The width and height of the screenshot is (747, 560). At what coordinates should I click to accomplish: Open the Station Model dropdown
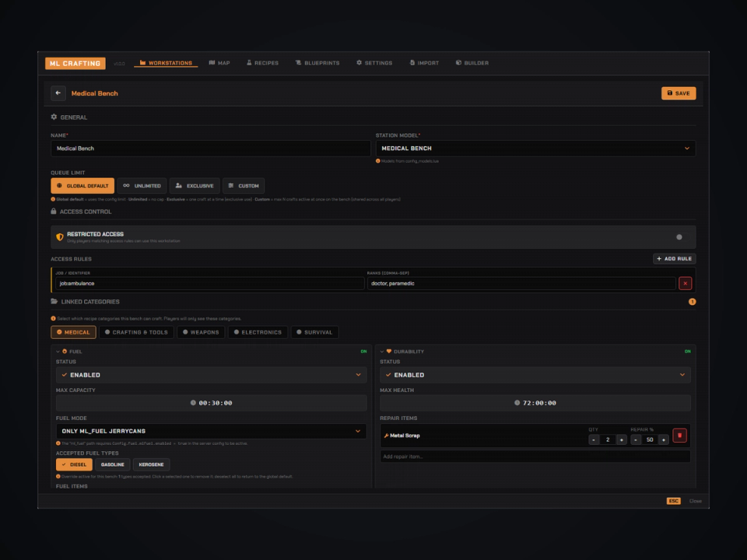(x=535, y=148)
